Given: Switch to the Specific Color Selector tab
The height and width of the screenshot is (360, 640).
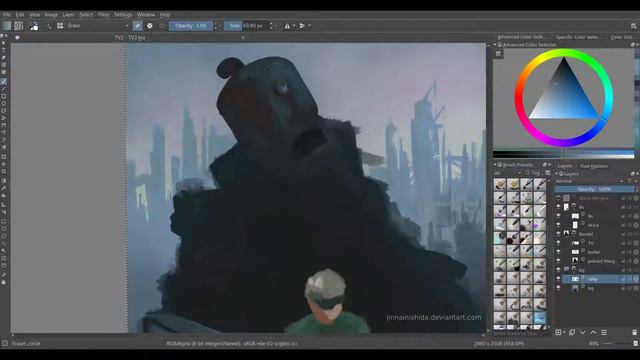Looking at the screenshot, I should click(x=577, y=37).
